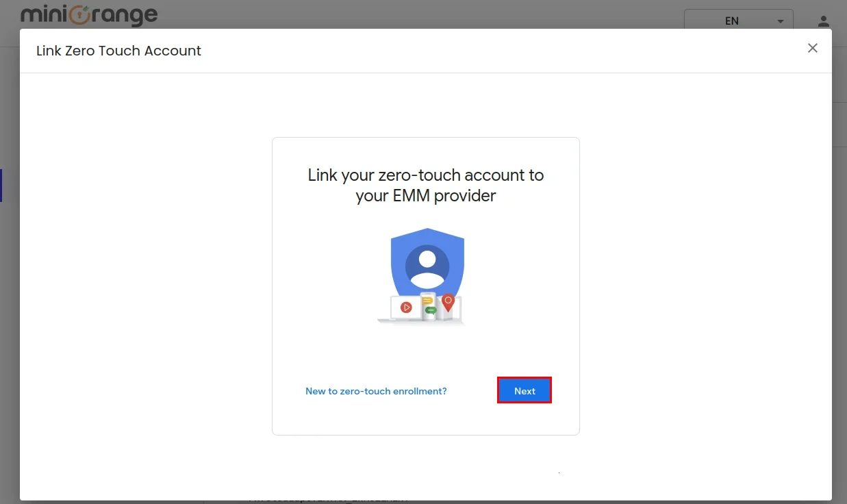
Task: Open the user profile icon
Action: click(823, 21)
